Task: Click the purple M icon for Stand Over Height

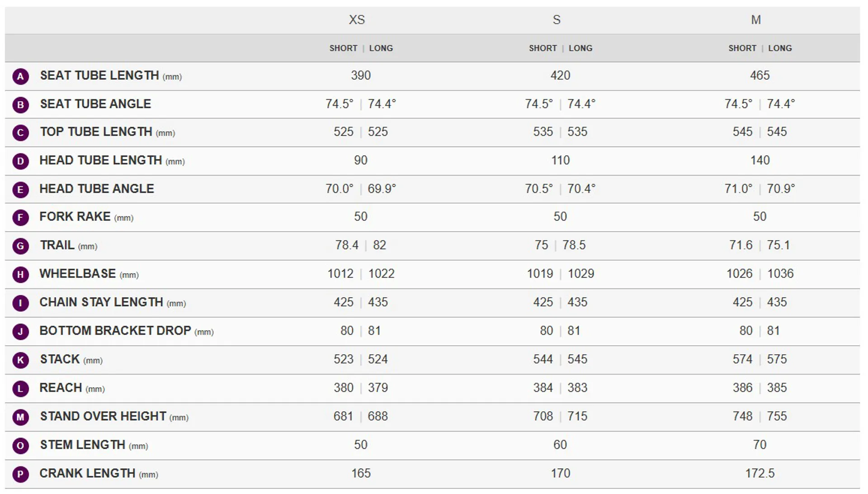Action: [x=20, y=417]
